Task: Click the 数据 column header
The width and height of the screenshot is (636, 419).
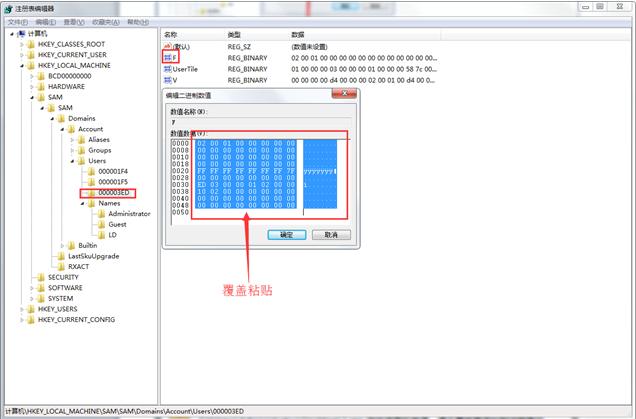Action: 364,35
